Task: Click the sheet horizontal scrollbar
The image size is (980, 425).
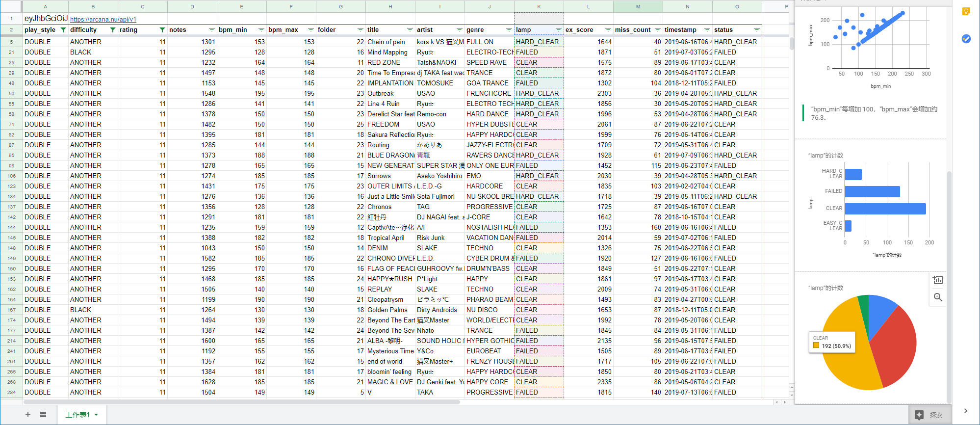Action: [x=241, y=402]
